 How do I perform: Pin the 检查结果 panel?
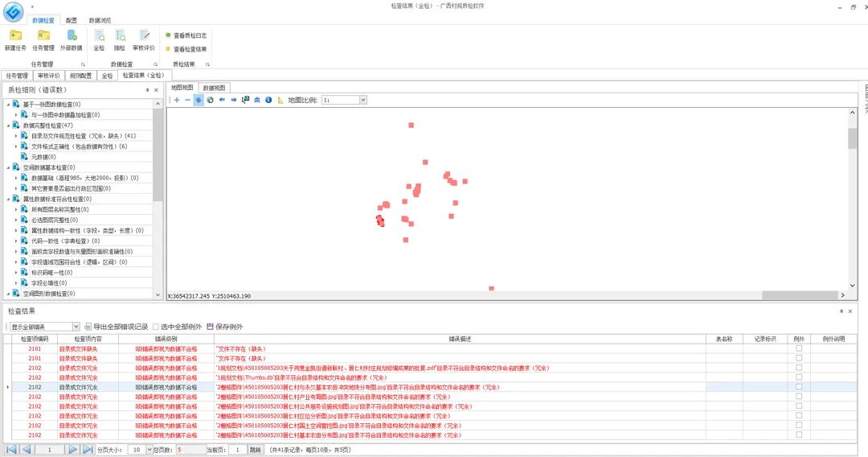coord(841,311)
